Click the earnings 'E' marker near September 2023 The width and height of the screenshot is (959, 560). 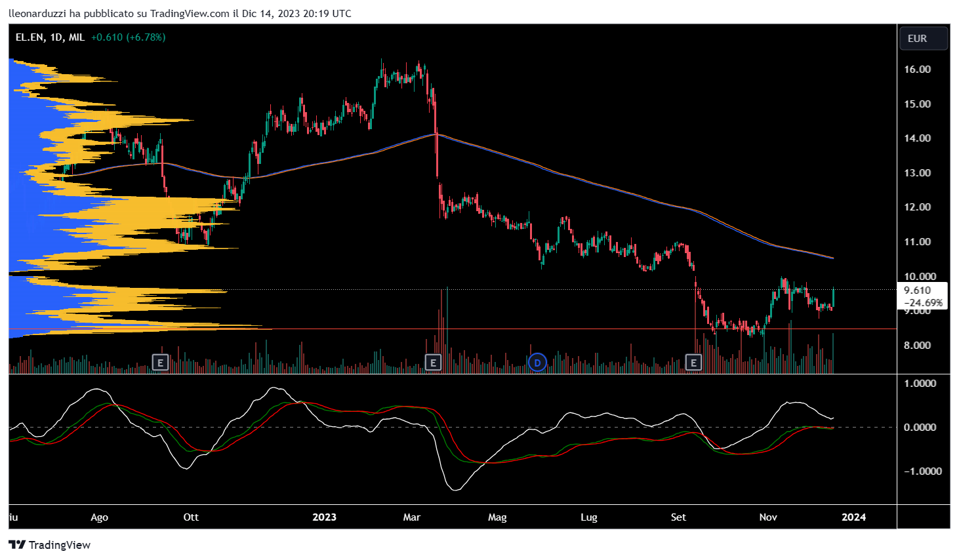click(x=693, y=361)
